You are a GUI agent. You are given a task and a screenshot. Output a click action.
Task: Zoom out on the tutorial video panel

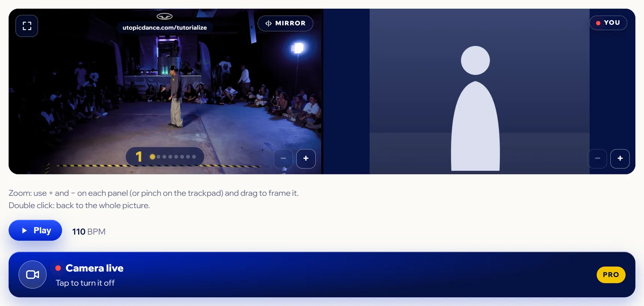(x=283, y=159)
